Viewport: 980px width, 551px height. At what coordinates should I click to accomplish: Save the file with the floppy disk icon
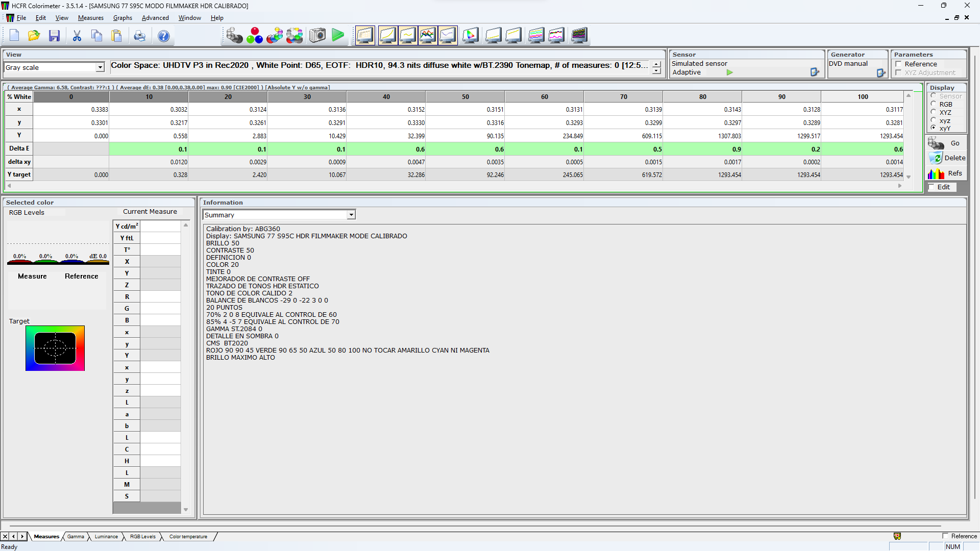coord(54,36)
